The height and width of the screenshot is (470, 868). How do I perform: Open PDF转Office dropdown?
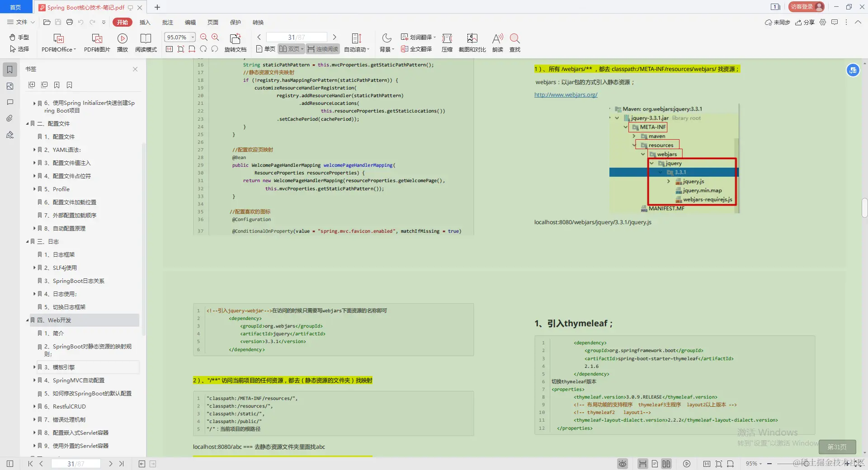[x=59, y=43]
